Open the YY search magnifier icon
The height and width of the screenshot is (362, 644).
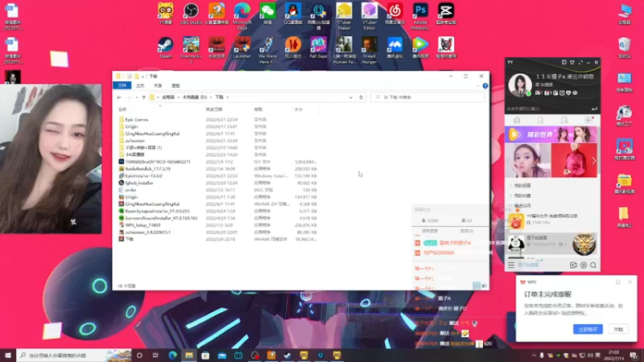[593, 265]
